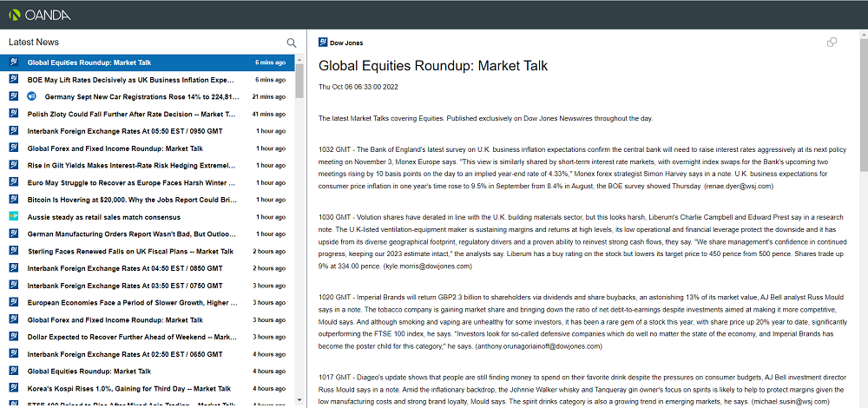Image resolution: width=868 pixels, height=408 pixels.
Task: Select 'German Manufacturing Orders Report' news row
Action: point(148,234)
